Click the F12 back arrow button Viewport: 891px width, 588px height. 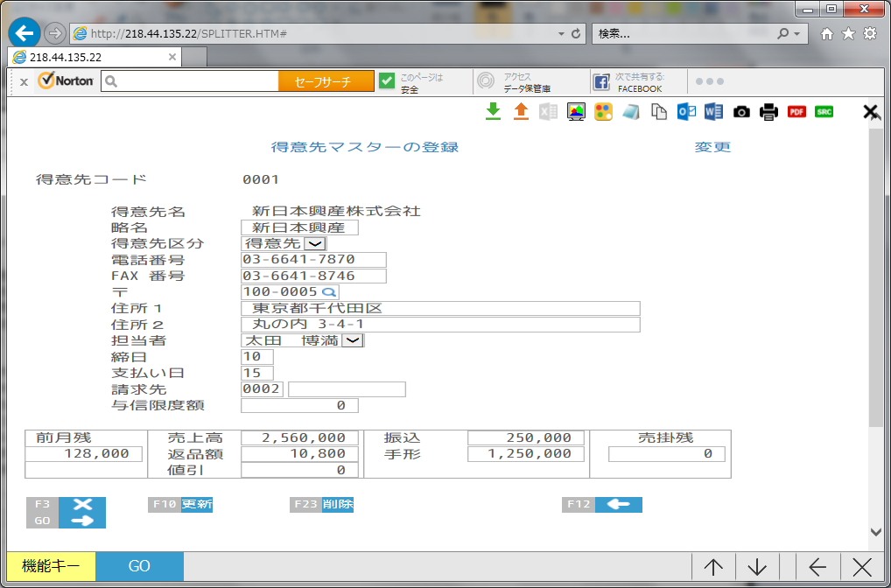pos(618,505)
